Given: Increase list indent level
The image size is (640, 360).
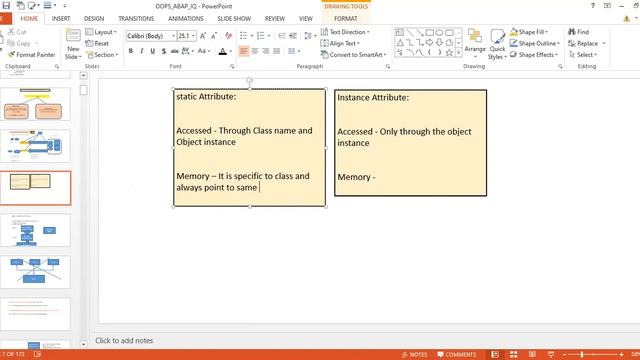Looking at the screenshot, I should (293, 36).
